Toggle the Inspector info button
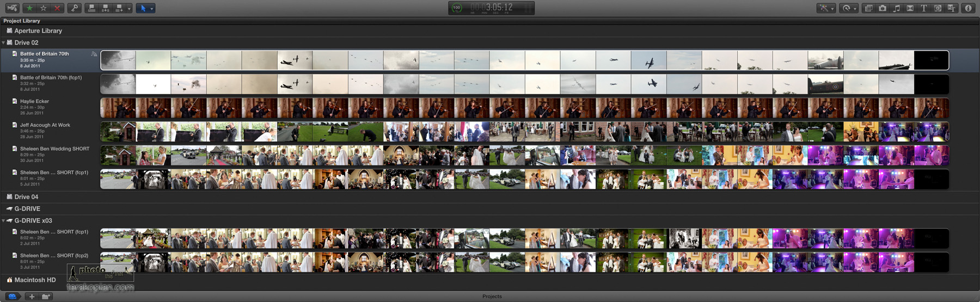The width and height of the screenshot is (980, 302). pos(968,8)
